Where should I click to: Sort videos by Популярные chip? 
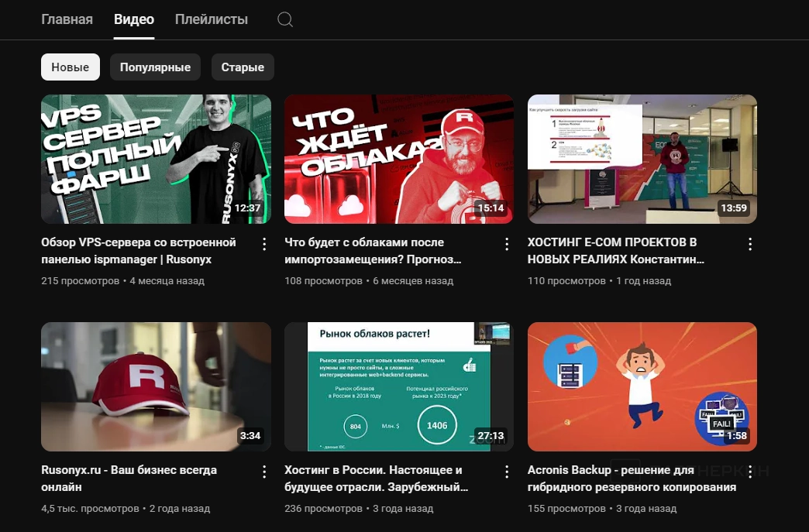pyautogui.click(x=155, y=67)
